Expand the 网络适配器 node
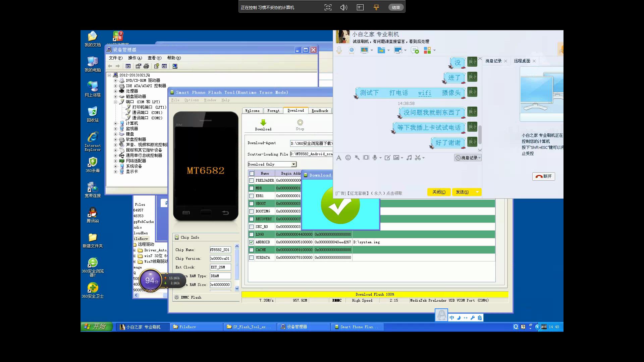 click(x=115, y=161)
